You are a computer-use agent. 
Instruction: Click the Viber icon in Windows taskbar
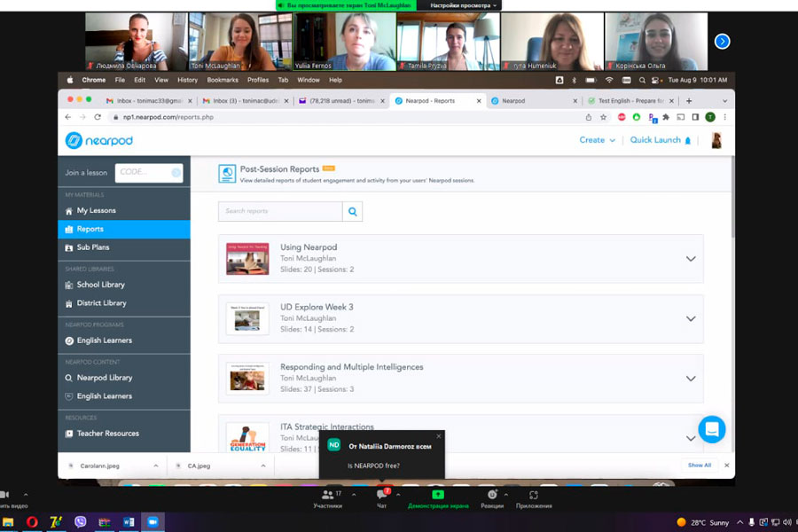pyautogui.click(x=81, y=522)
